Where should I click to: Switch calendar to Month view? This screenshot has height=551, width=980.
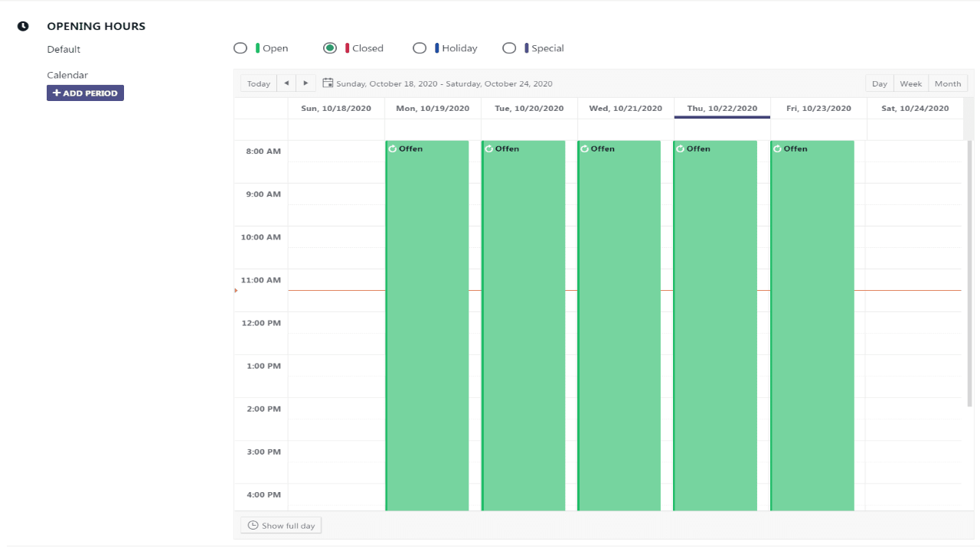(948, 84)
